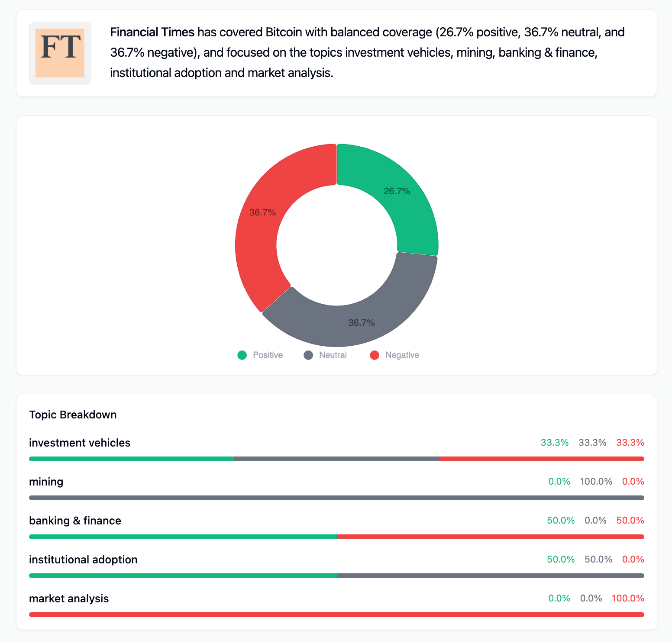The height and width of the screenshot is (643, 672).
Task: Click the Topic Breakdown heading
Action: (x=73, y=415)
